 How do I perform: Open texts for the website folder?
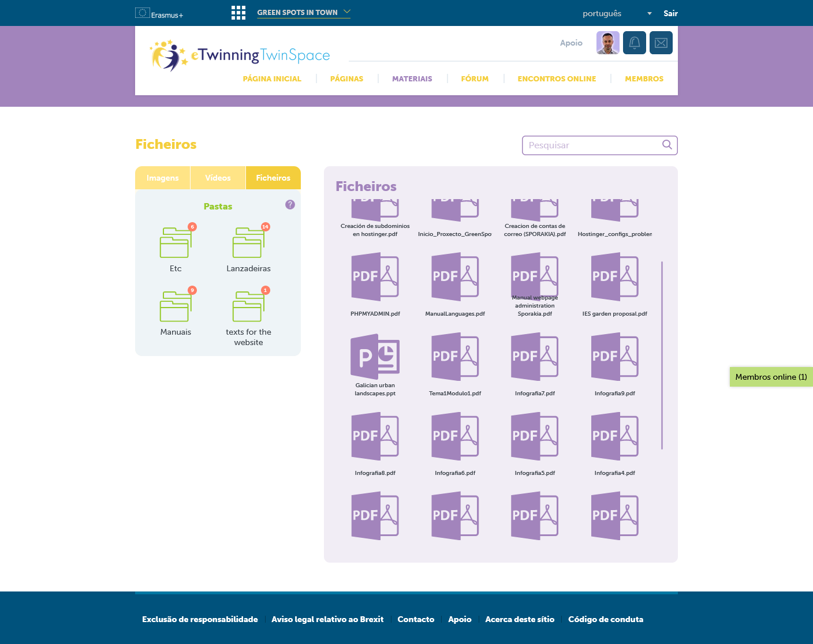248,306
